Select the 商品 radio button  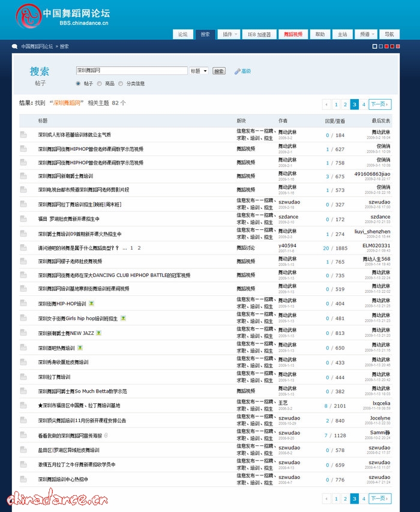click(100, 84)
